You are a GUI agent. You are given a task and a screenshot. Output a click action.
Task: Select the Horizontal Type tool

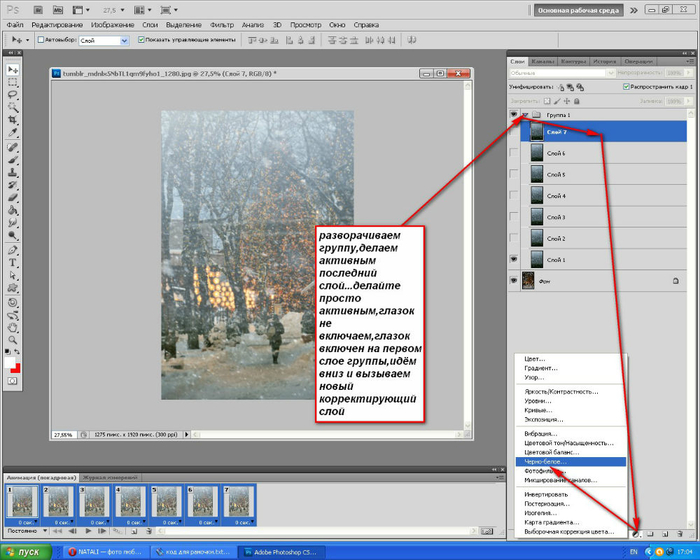12,263
